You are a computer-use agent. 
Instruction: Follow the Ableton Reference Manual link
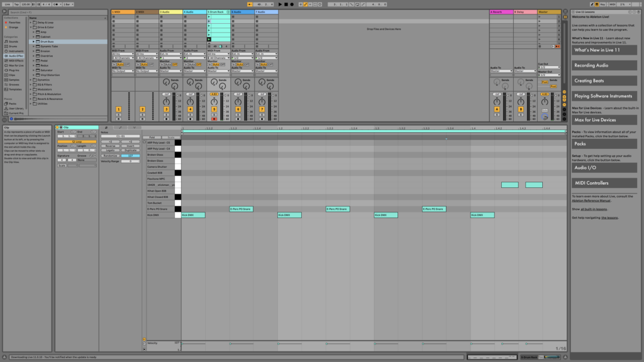(591, 200)
